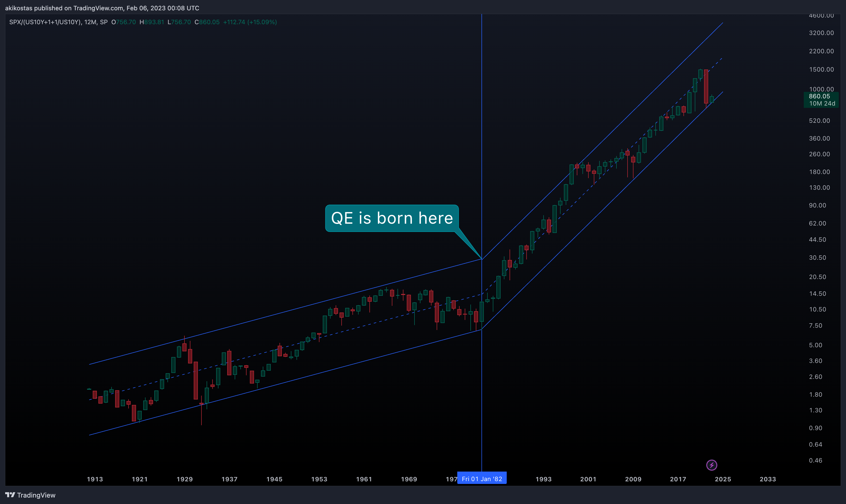Click the 10.50 price axis label

[x=817, y=309]
